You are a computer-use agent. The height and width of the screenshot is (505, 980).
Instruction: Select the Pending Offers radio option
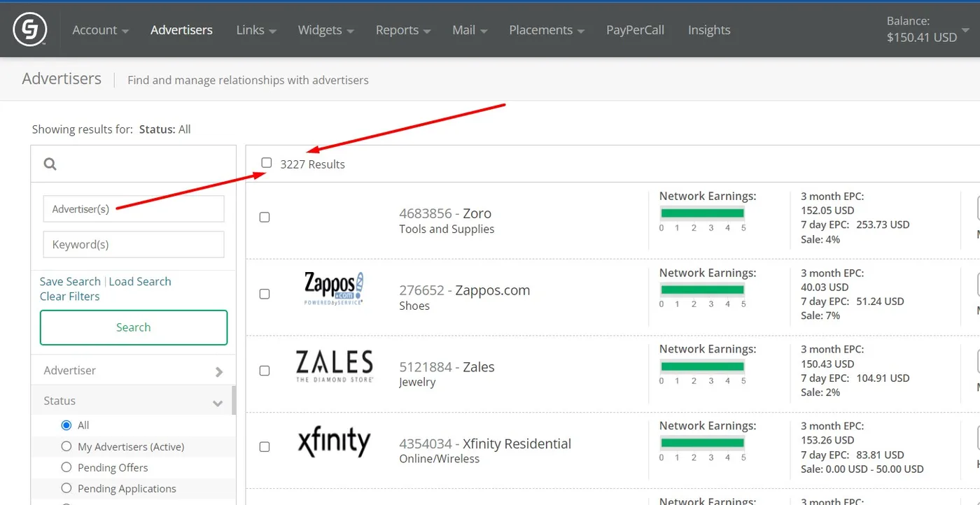click(x=66, y=467)
